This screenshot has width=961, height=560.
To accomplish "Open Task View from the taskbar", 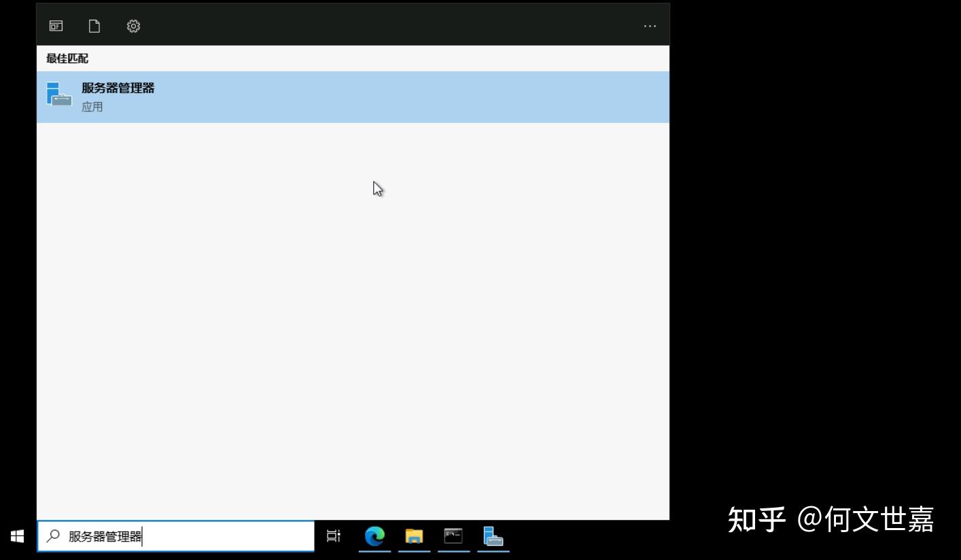I will (333, 536).
